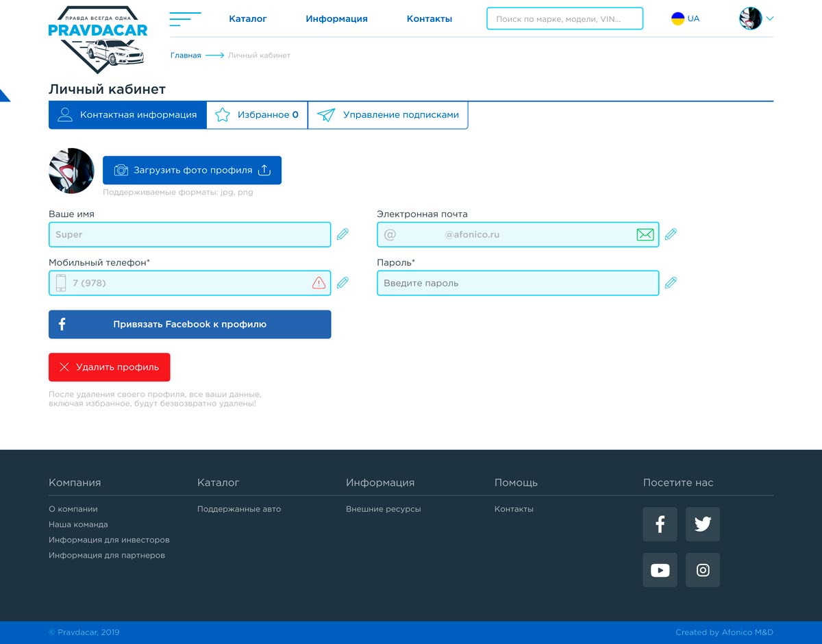Open the footer Twitter icon
The image size is (822, 644).
click(703, 525)
